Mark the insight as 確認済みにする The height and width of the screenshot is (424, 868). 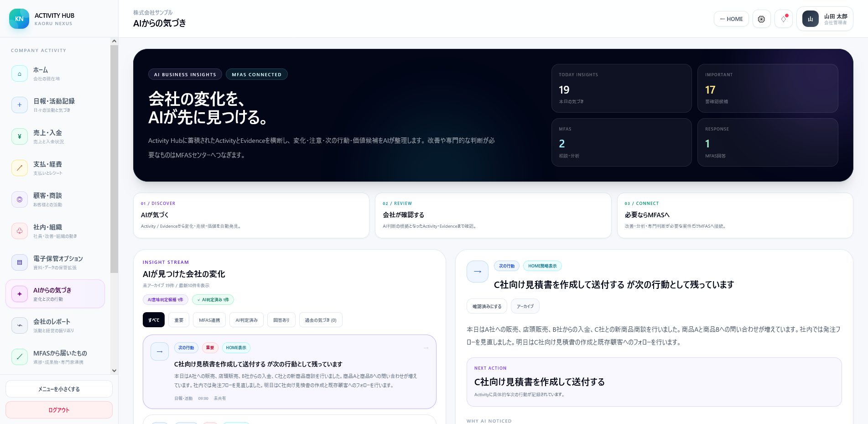point(487,306)
